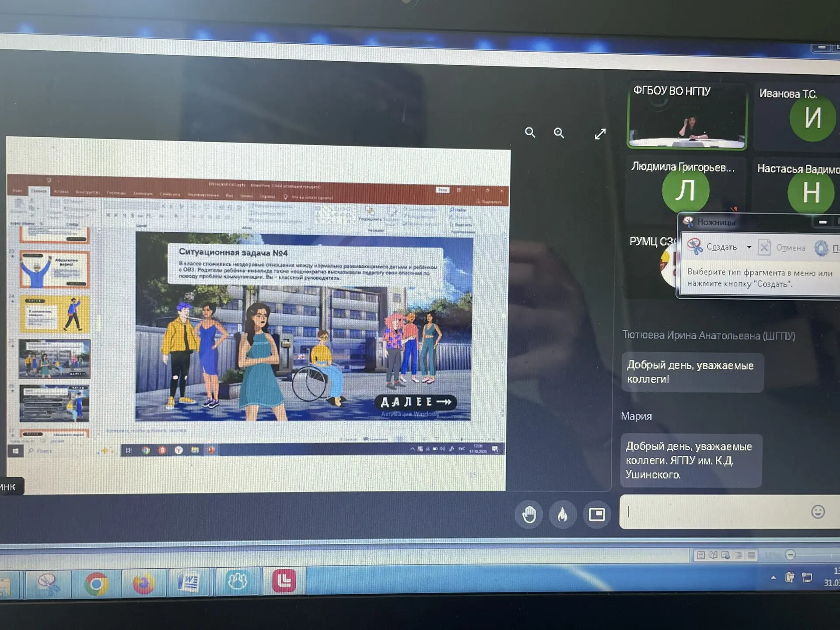Click Людмила Григорьевна participant avatar

click(685, 191)
